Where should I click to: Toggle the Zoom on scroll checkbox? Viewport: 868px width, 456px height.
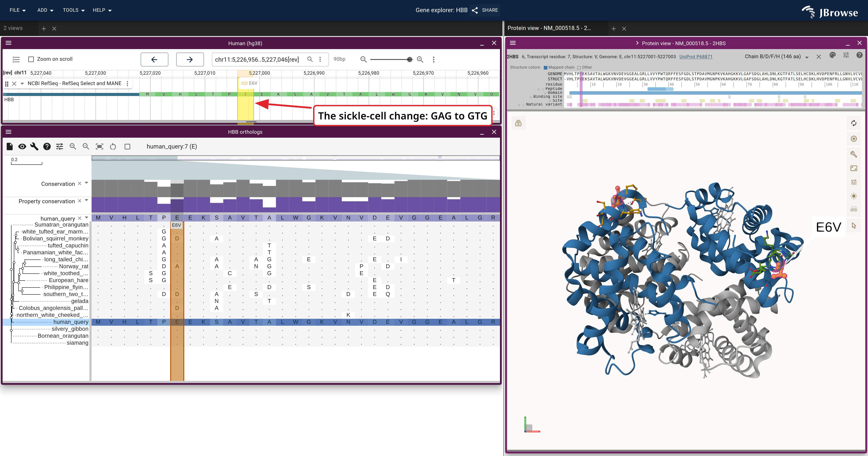31,59
